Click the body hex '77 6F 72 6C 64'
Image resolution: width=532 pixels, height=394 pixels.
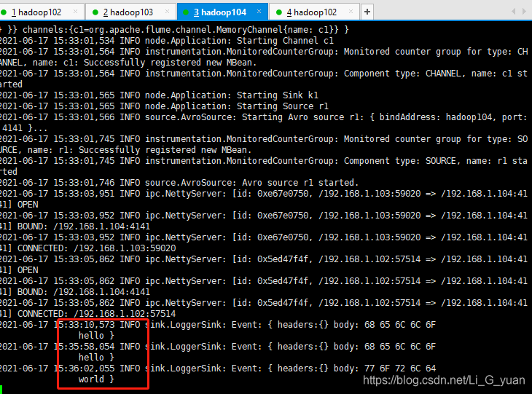point(400,369)
